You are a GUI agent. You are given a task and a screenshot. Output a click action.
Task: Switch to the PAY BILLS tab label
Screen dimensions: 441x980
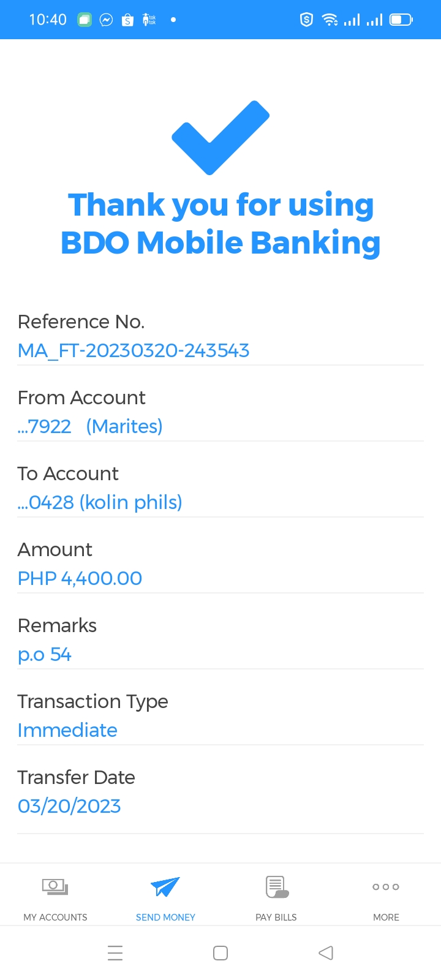coord(276,917)
